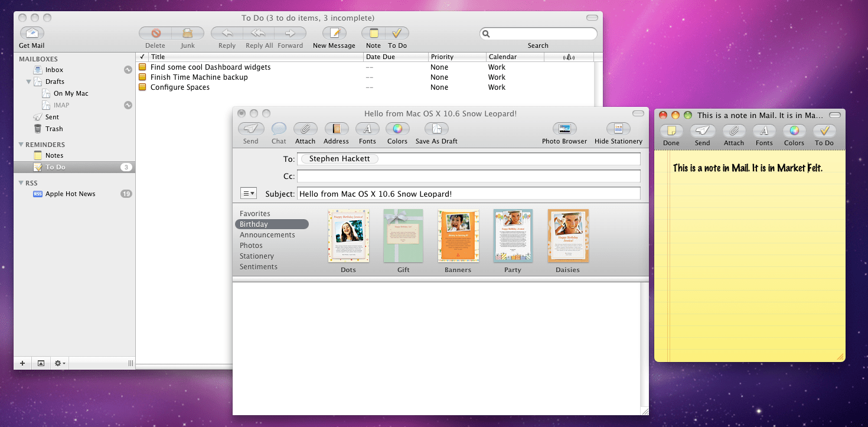Click the add (+) button in sidebar footer
This screenshot has width=868, height=427.
[22, 363]
